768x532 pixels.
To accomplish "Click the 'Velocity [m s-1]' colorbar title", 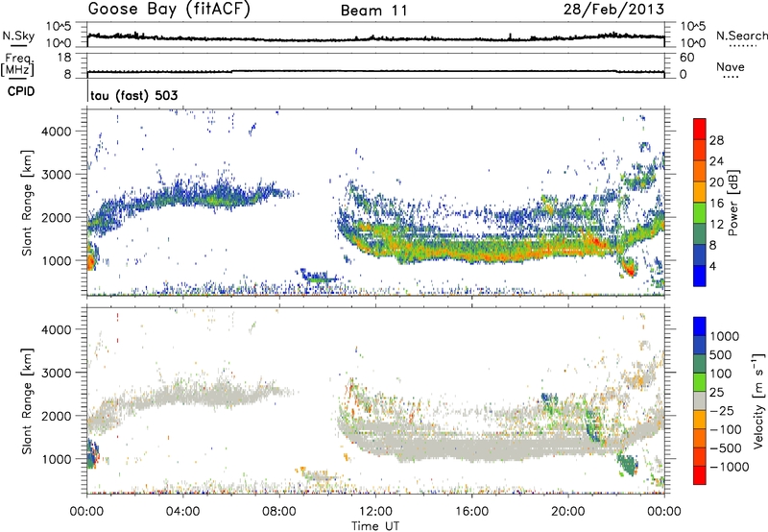I will point(758,400).
